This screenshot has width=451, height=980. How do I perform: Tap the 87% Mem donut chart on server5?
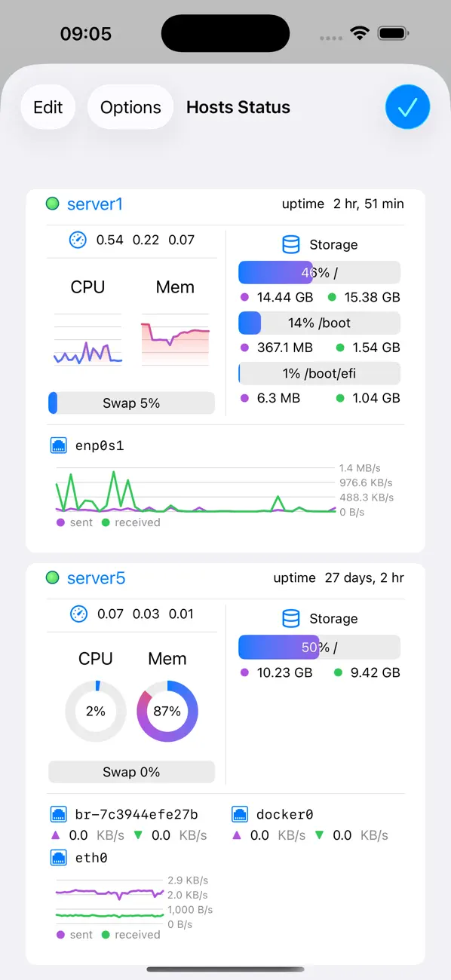click(x=166, y=710)
